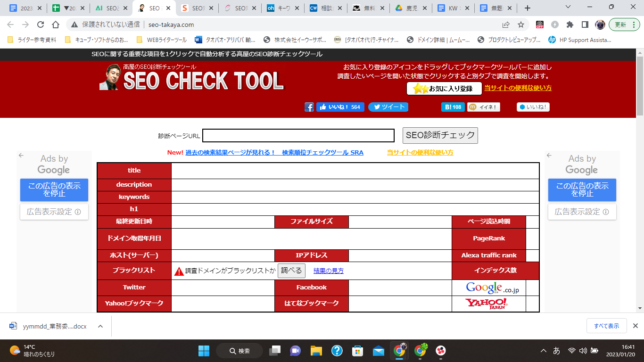Reload the page with the refresh icon
The height and width of the screenshot is (362, 644).
pos(41,25)
